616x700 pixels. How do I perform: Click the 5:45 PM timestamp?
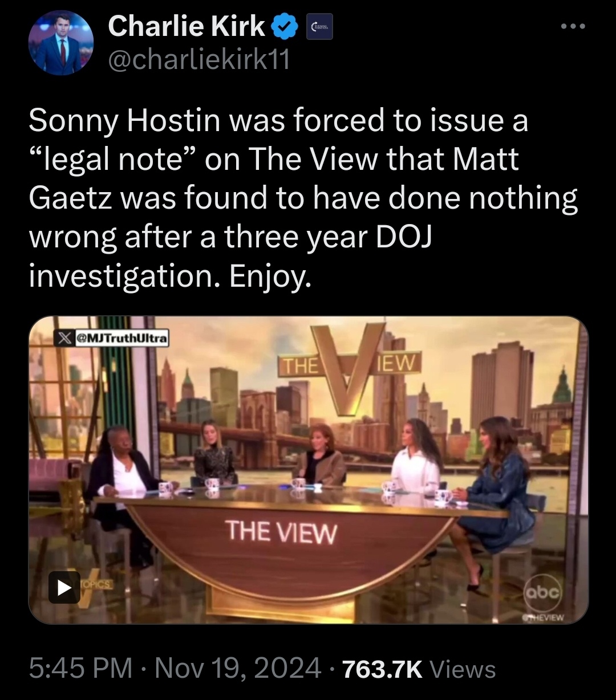(80, 668)
